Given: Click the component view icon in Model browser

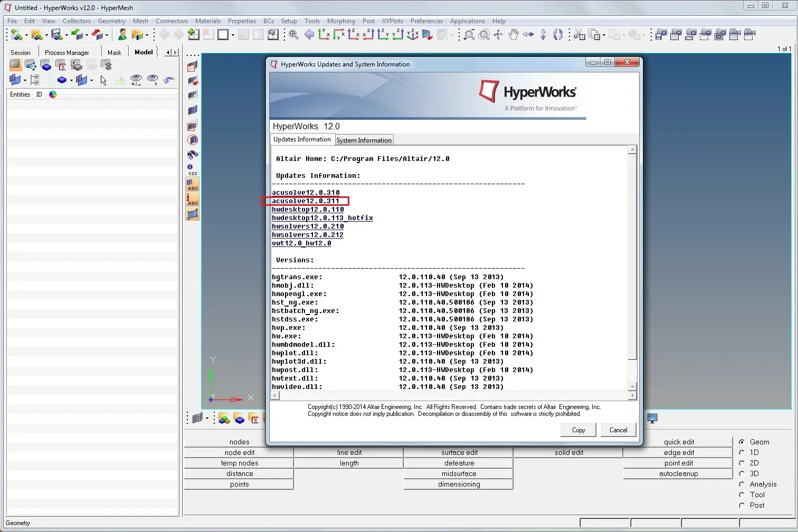Looking at the screenshot, I should pos(46,65).
